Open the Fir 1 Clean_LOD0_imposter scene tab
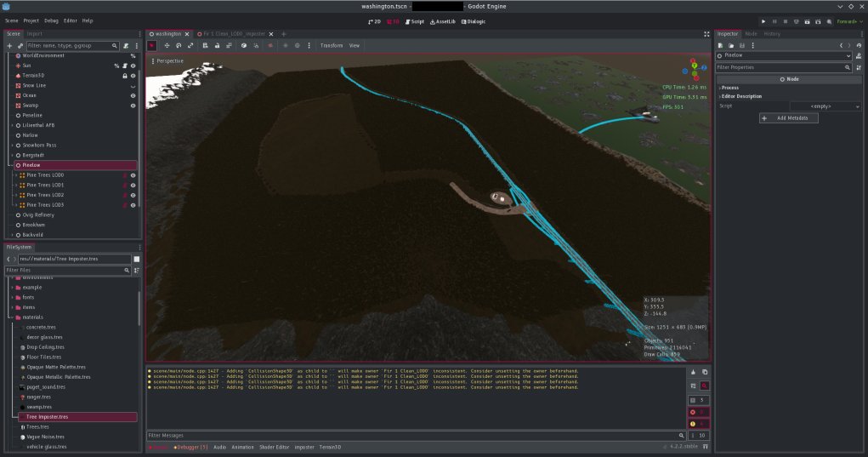 (232, 34)
